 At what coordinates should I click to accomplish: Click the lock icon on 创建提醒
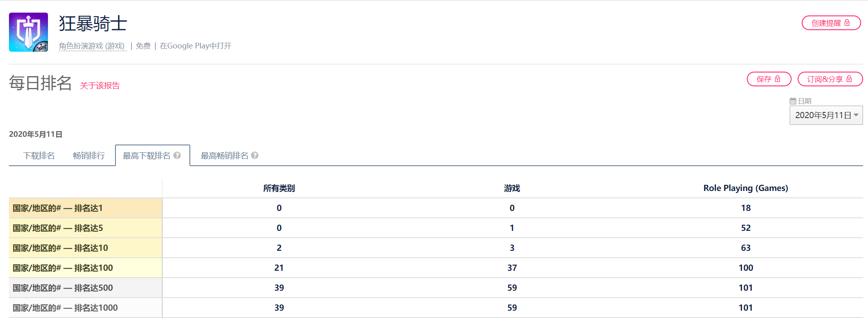847,23
